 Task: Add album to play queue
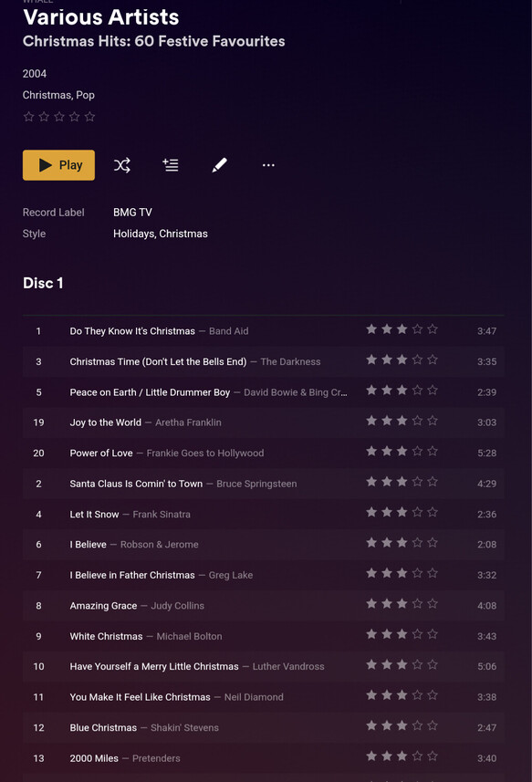[171, 165]
